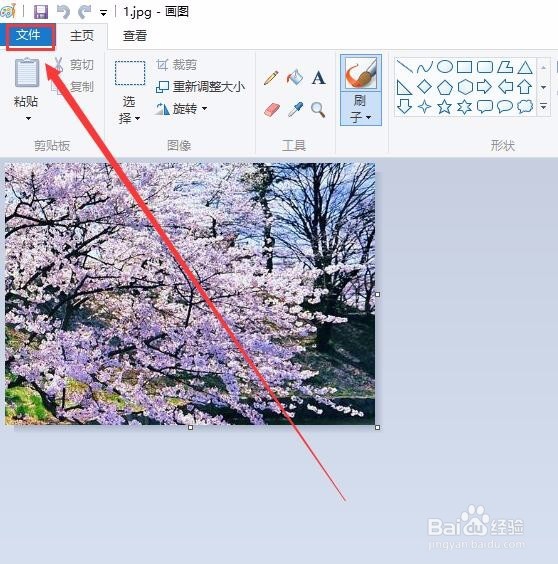Click 重新调整大小 button
Image resolution: width=558 pixels, height=564 pixels.
200,87
